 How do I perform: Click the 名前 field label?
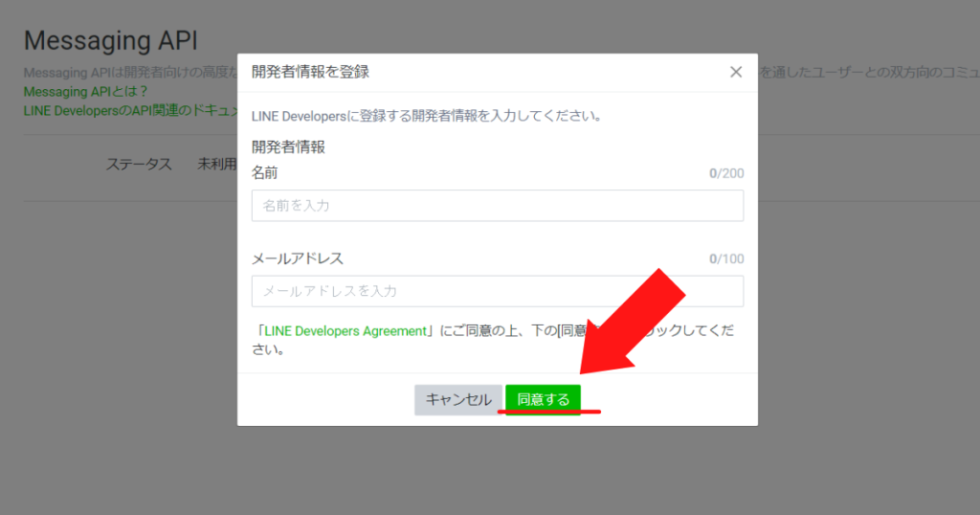pyautogui.click(x=264, y=173)
